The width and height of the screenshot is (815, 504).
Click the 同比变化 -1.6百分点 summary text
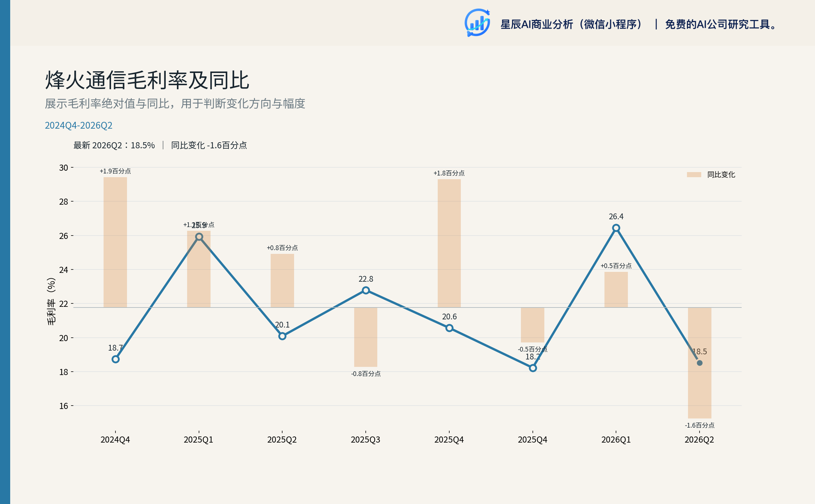(209, 145)
